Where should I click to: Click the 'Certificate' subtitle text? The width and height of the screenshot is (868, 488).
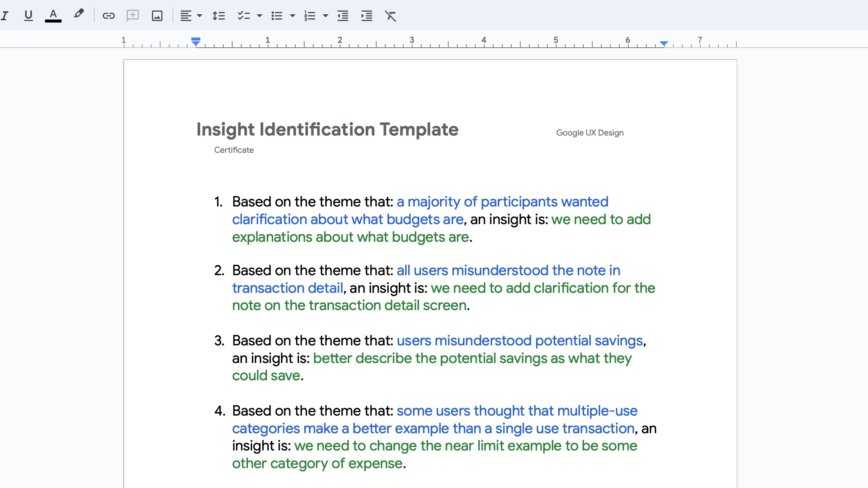(x=234, y=150)
